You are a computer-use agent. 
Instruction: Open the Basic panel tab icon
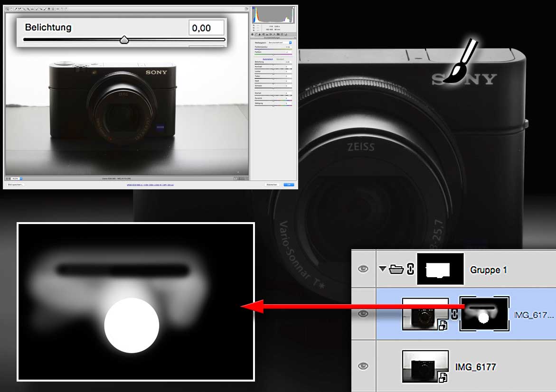click(x=253, y=34)
